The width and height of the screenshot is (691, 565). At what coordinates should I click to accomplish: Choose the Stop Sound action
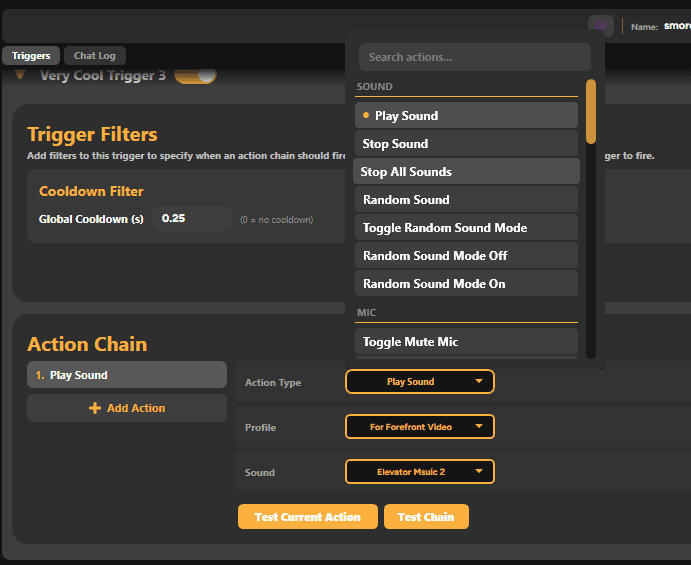click(x=466, y=144)
